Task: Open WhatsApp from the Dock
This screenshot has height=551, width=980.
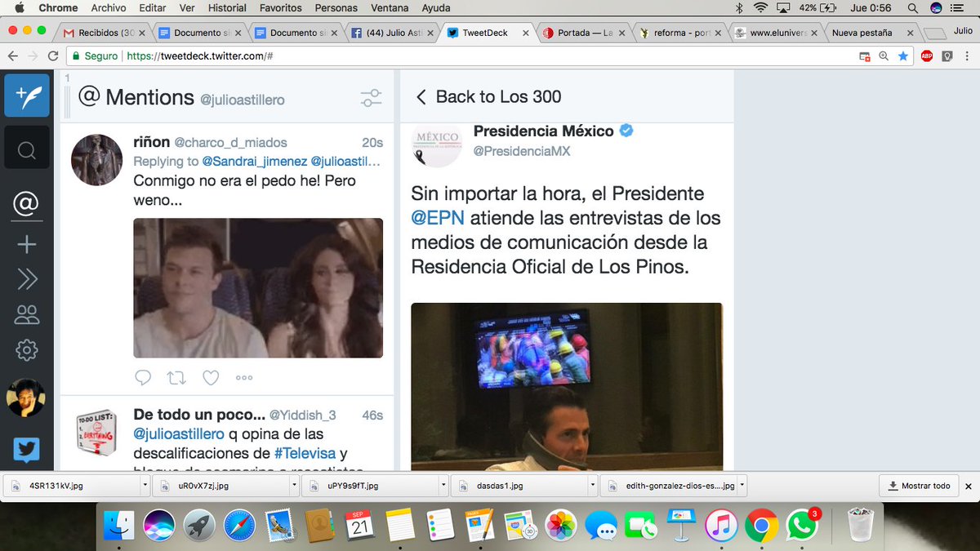Action: [x=802, y=525]
